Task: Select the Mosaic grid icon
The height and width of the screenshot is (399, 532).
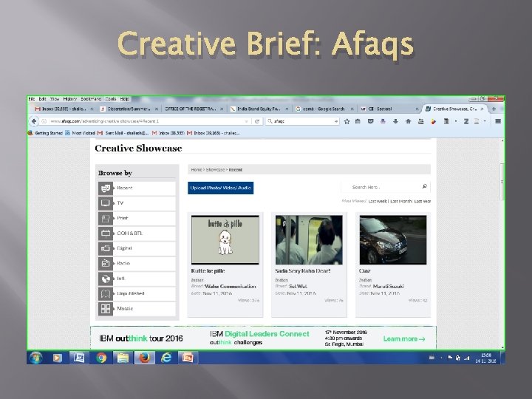Action: [x=106, y=308]
